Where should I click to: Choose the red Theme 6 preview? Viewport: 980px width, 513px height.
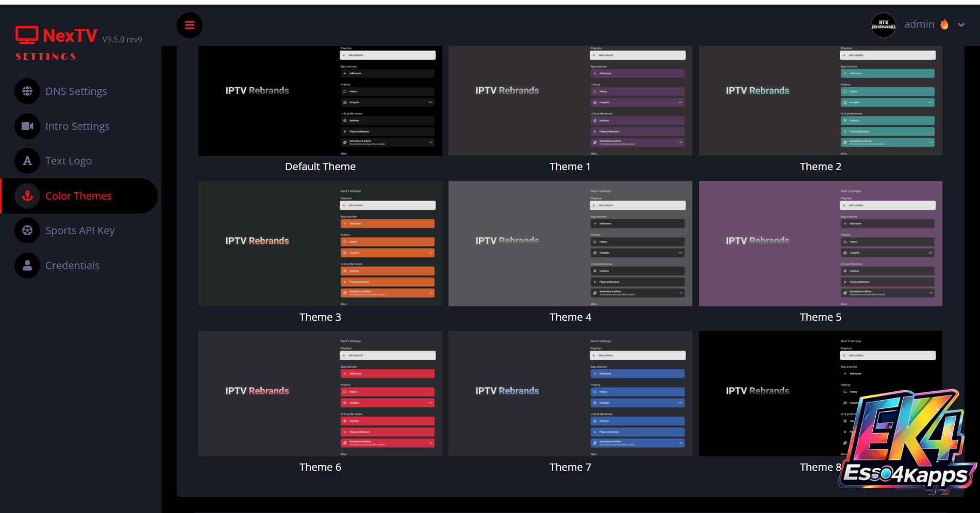click(x=320, y=393)
